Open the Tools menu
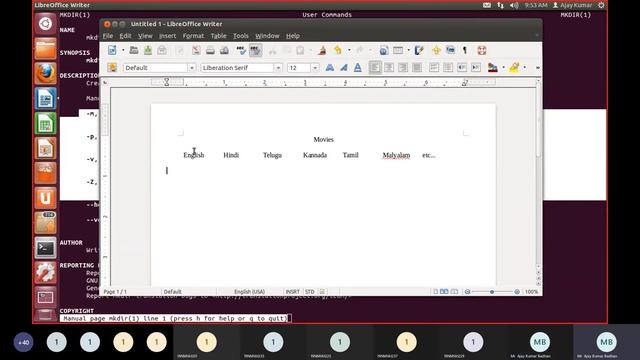Screen dimensions: 640x360 point(240,36)
